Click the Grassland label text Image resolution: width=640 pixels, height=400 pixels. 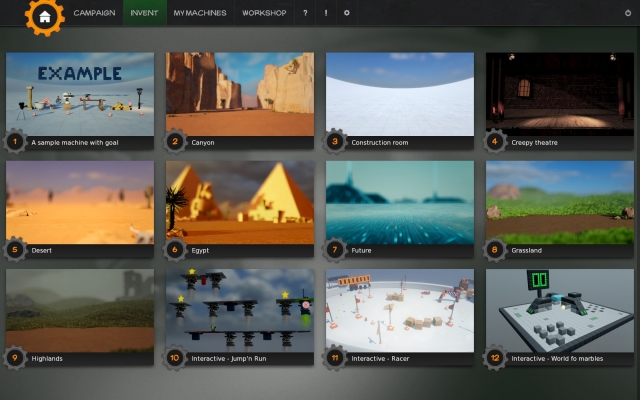(x=530, y=250)
